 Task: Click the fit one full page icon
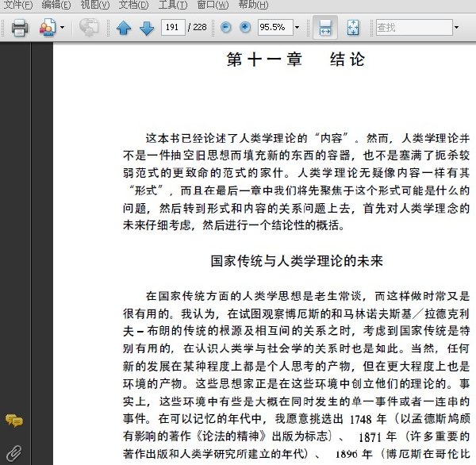353,28
